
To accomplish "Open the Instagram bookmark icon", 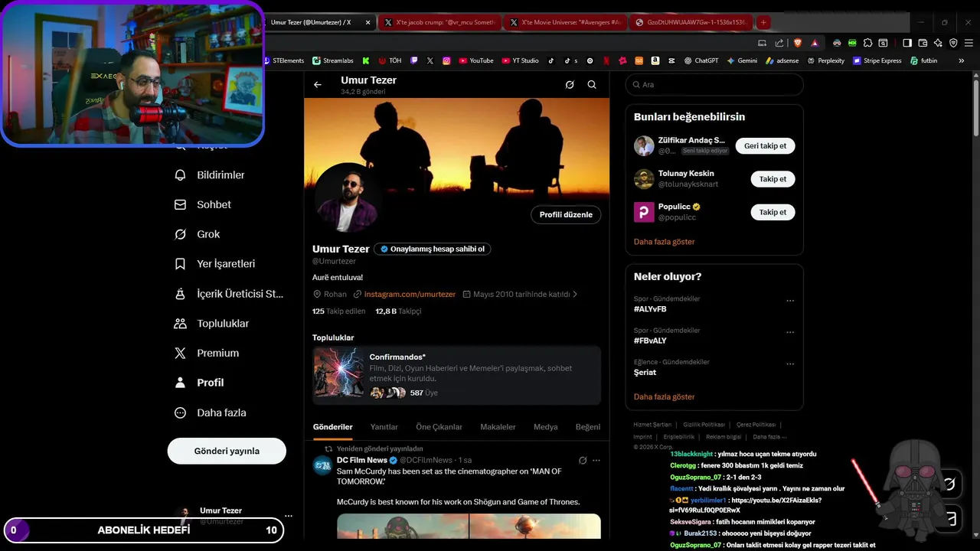I will 446,60.
